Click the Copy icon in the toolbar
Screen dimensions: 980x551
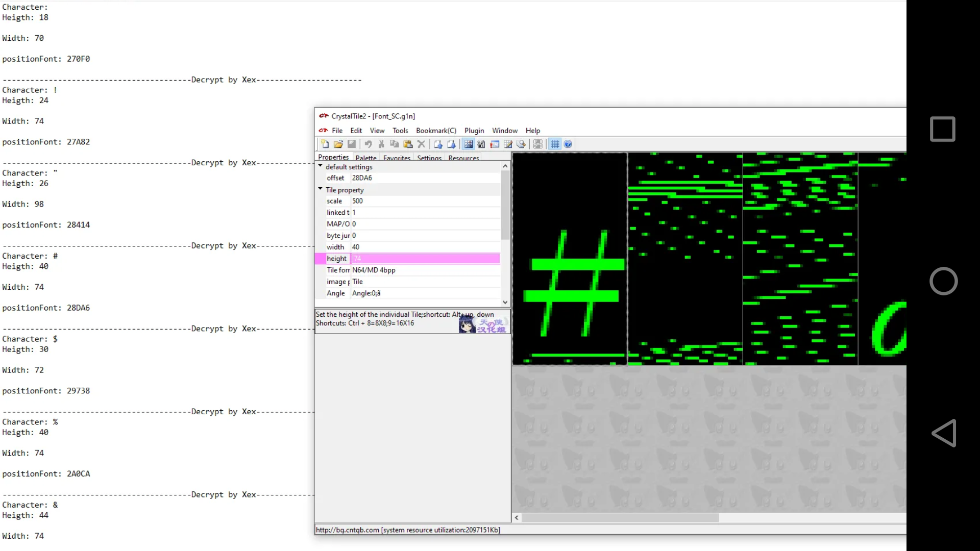[395, 144]
